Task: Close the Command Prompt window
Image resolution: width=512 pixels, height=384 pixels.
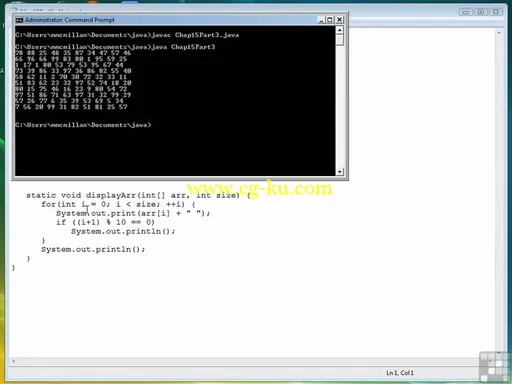Action: click(x=339, y=20)
